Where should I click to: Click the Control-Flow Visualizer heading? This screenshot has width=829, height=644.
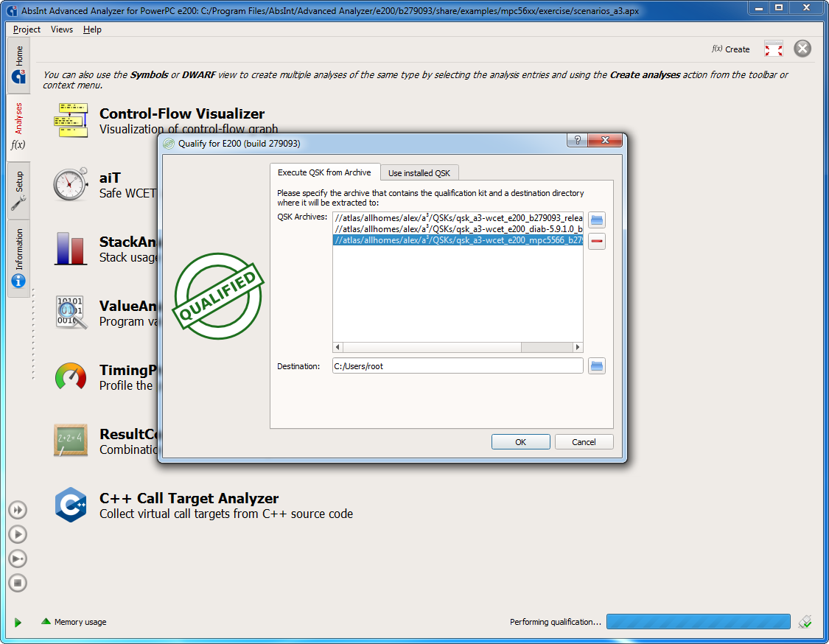point(182,113)
